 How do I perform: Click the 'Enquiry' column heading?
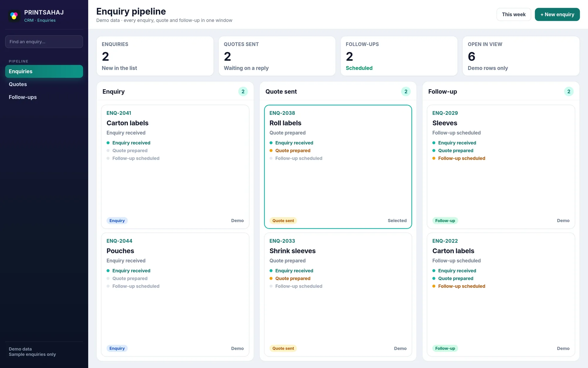coord(113,92)
